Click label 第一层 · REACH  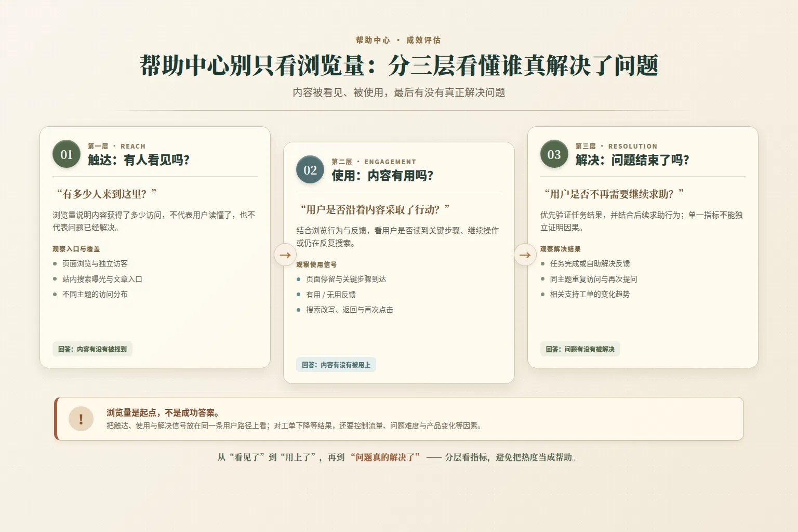(x=116, y=146)
